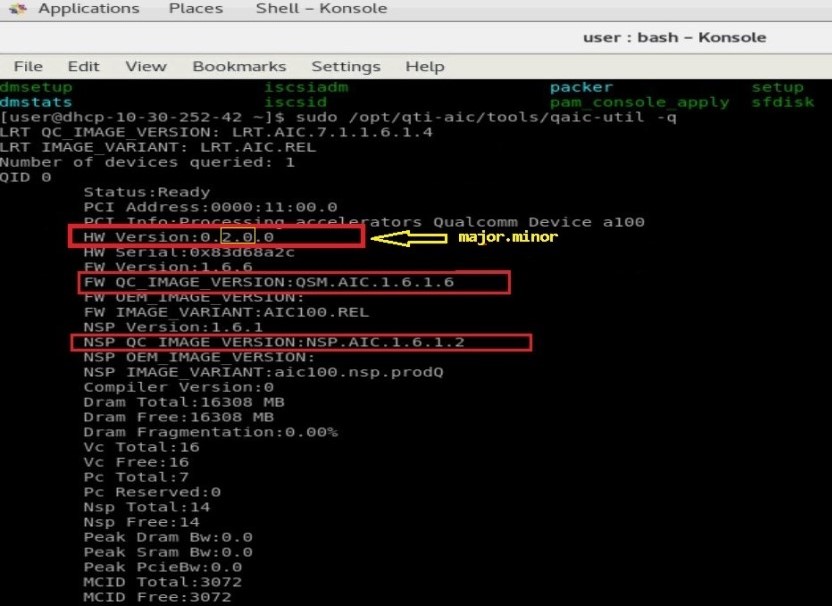Viewport: 832px width, 606px height.
Task: Open the Edit menu
Action: point(84,66)
